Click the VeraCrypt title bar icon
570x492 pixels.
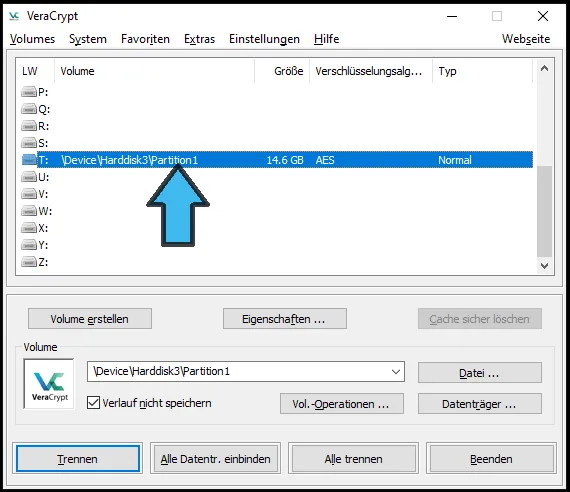tap(14, 16)
